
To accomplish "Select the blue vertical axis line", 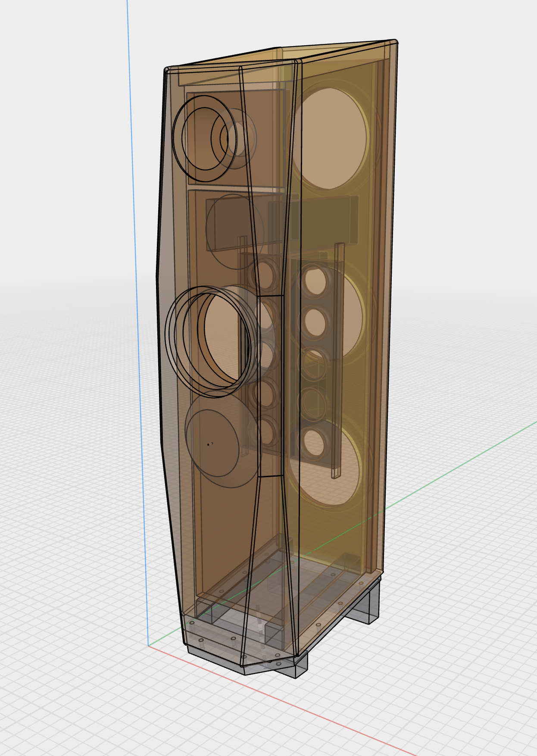I will pos(138,323).
